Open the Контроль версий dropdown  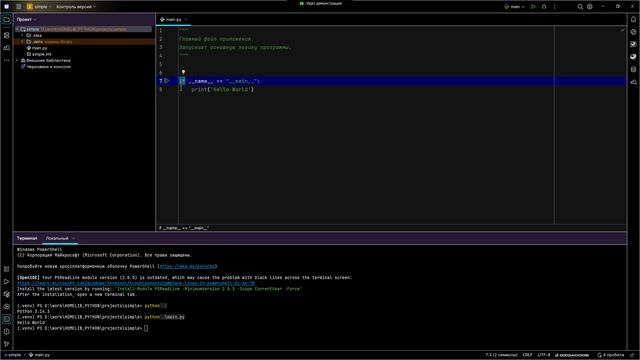coord(76,7)
